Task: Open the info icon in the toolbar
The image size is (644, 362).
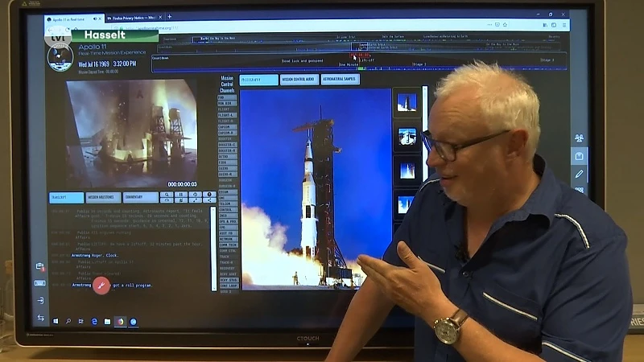Action: 209,195
